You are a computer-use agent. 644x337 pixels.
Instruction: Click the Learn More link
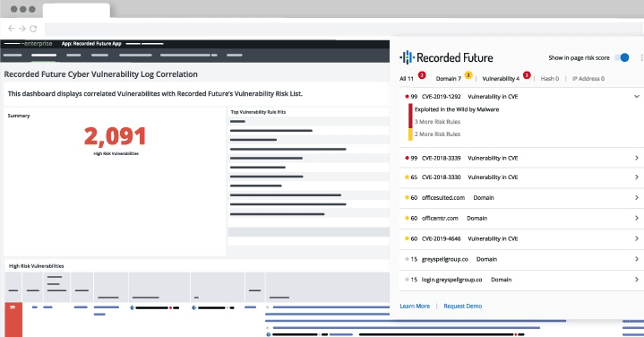tap(415, 307)
